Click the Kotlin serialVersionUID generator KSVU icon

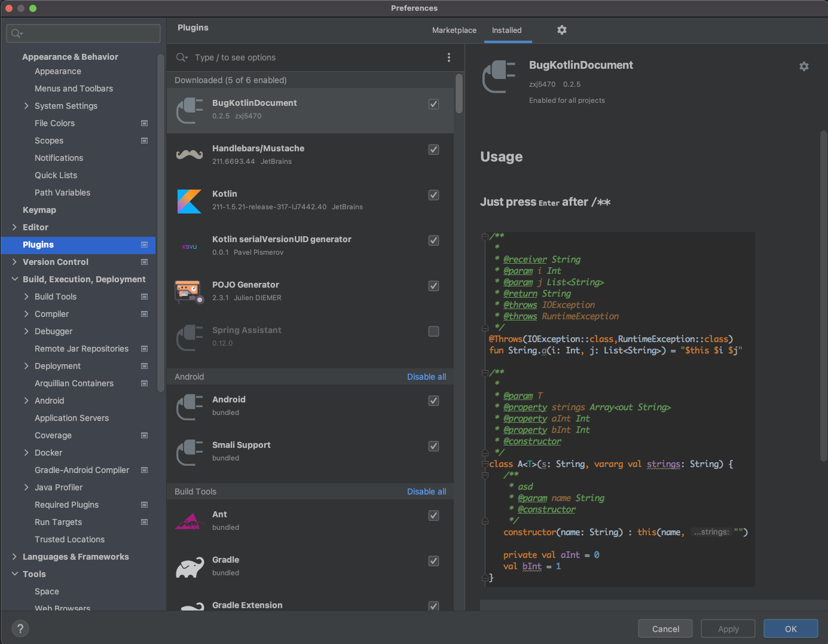pos(190,246)
